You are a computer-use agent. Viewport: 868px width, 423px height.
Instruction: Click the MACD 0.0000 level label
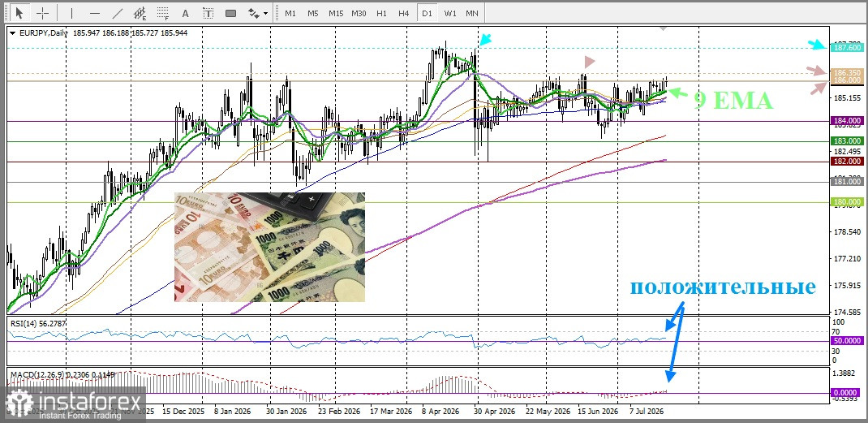pyautogui.click(x=847, y=392)
